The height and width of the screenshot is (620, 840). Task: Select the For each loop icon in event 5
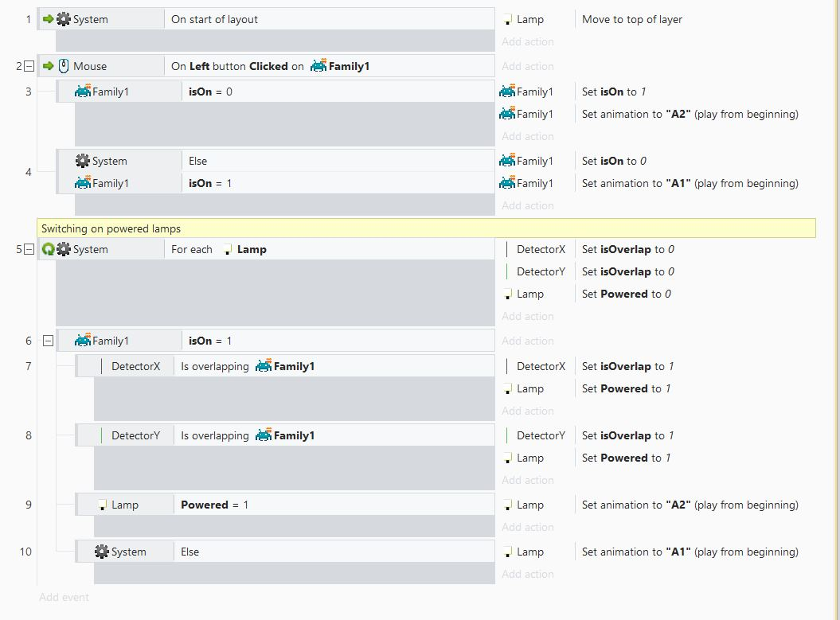tap(49, 249)
